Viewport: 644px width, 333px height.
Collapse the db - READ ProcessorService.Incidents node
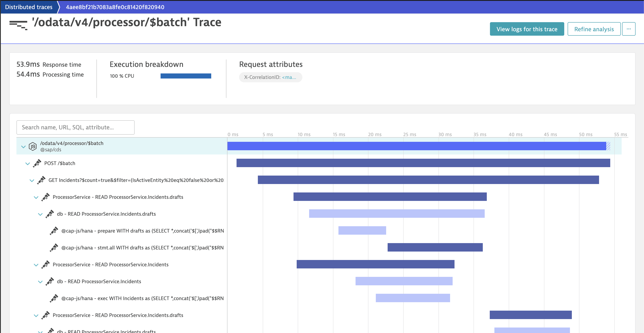[x=40, y=281]
